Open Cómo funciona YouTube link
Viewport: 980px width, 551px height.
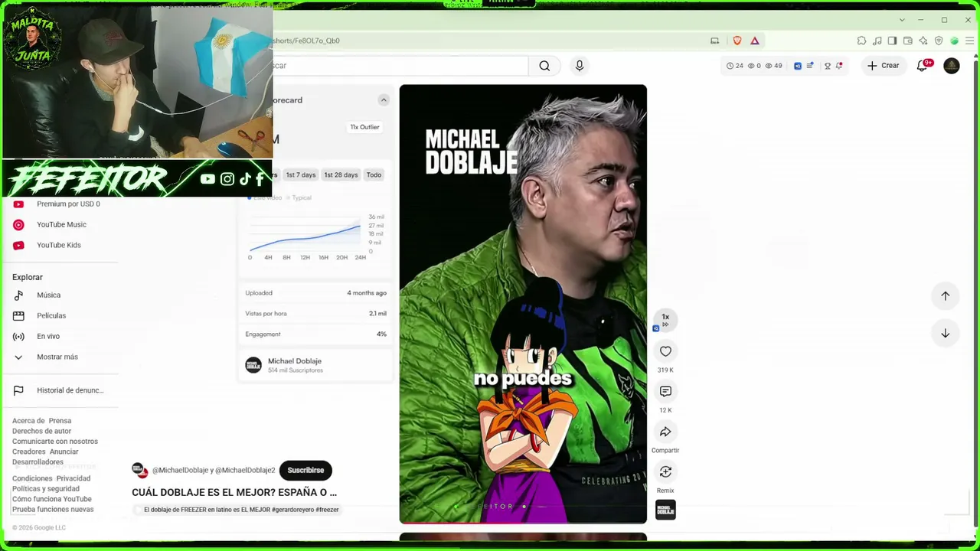52,499
